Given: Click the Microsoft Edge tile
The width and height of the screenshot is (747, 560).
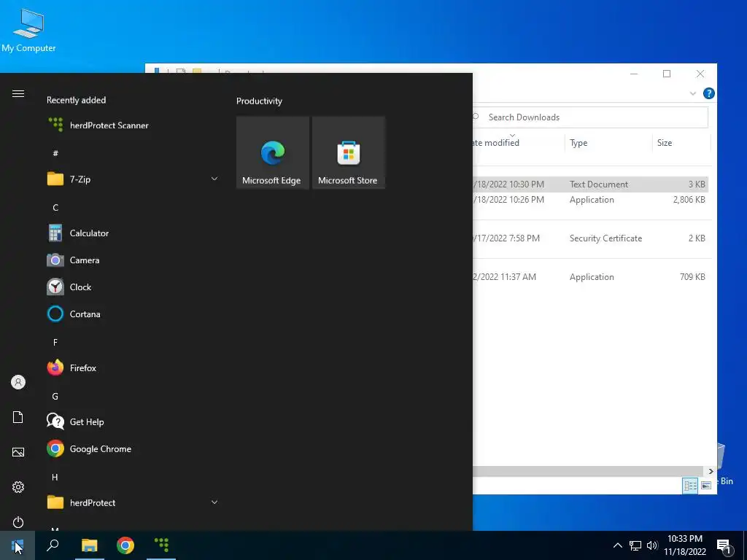Looking at the screenshot, I should click(x=273, y=153).
